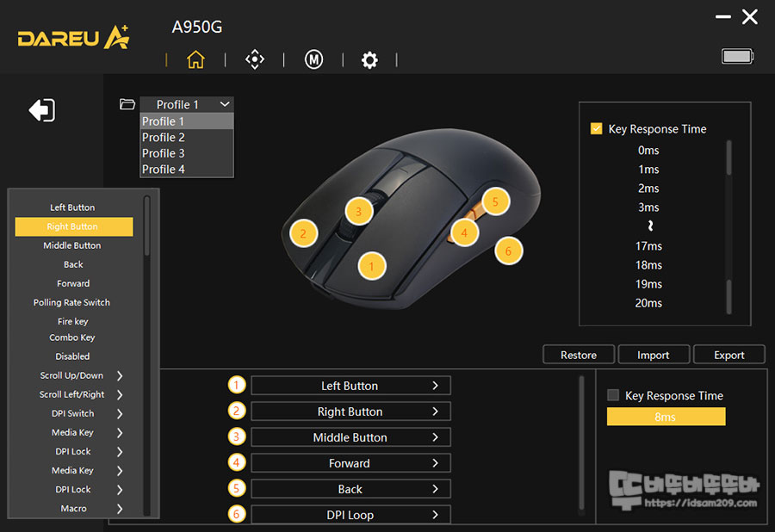
Task: Open assignment dropdown for Right Button row
Action: (x=351, y=411)
